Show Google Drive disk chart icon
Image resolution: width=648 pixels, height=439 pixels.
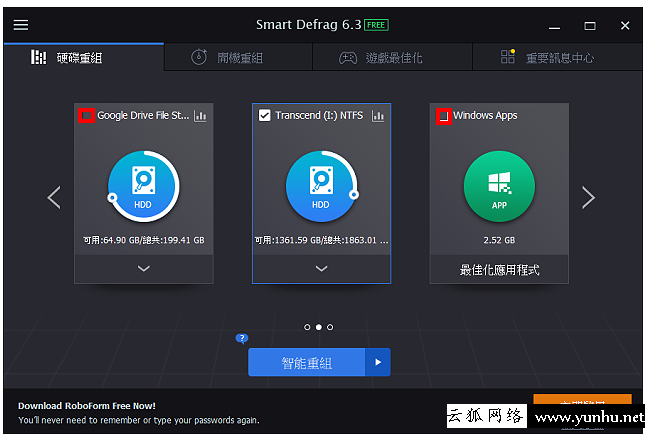pyautogui.click(x=200, y=116)
